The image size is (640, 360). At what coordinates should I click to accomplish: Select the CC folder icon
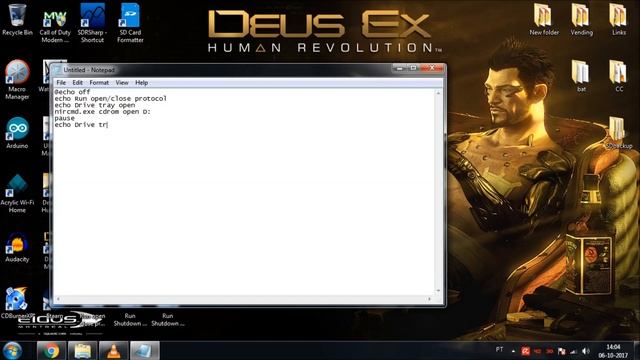point(619,76)
